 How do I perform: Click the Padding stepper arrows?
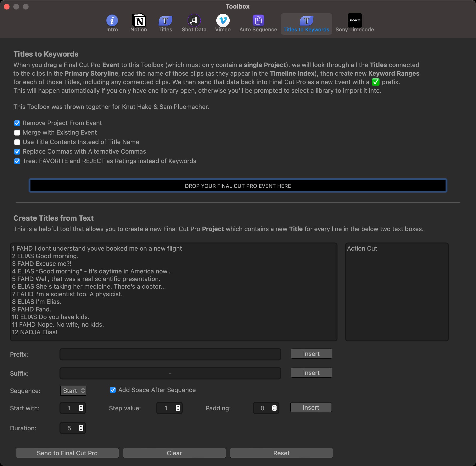274,408
